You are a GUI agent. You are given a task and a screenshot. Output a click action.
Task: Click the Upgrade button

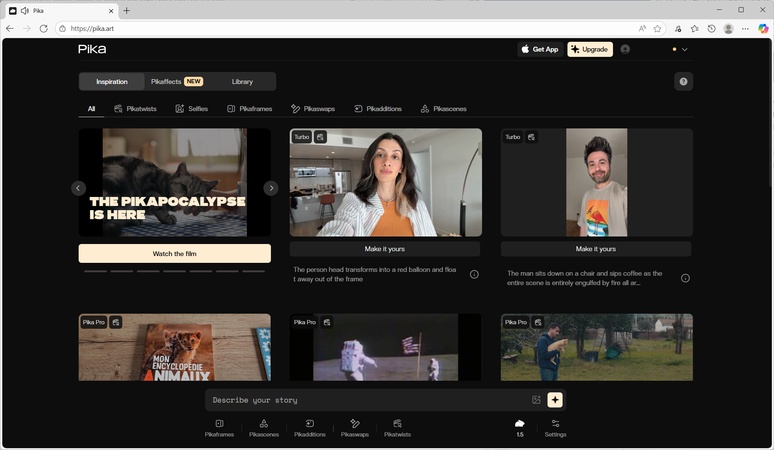pyautogui.click(x=590, y=49)
